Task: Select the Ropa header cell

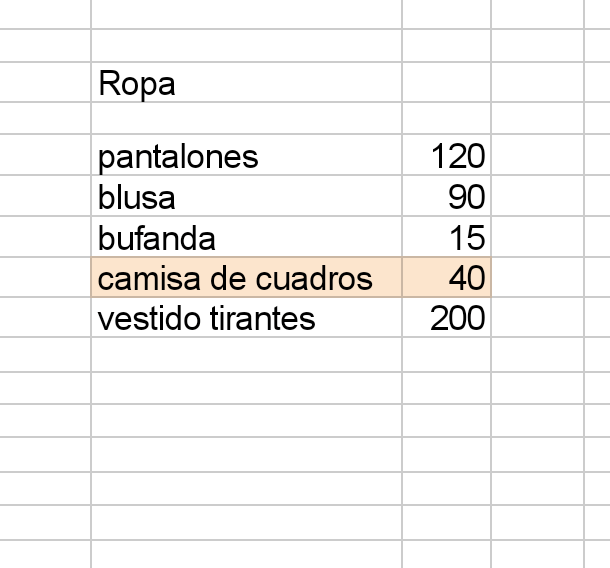Action: [246, 84]
